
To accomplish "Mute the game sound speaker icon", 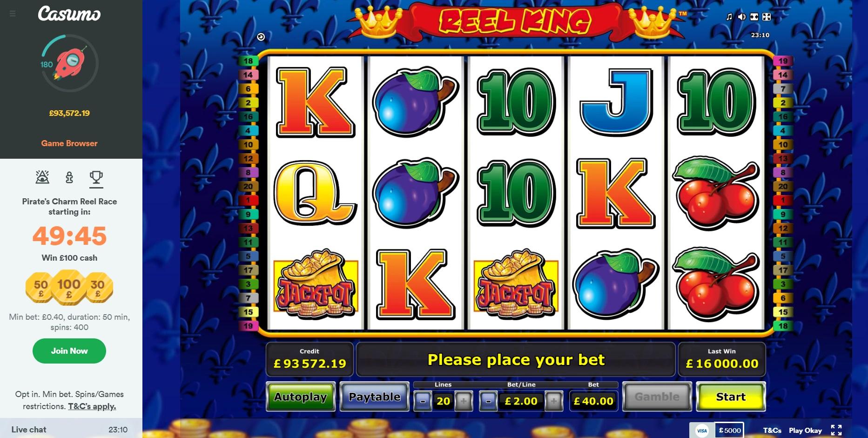I will pos(741,17).
